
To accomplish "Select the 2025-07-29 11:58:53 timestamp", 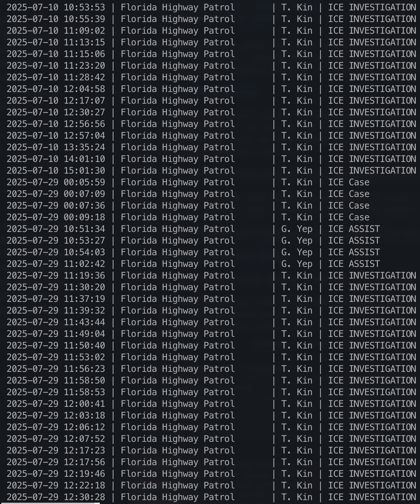I will [56, 392].
